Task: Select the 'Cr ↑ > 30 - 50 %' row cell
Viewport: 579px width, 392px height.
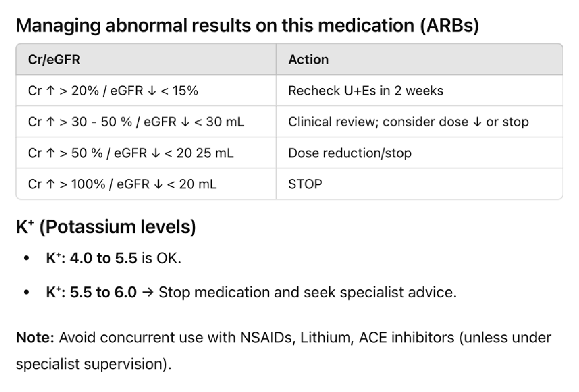Action: point(136,122)
